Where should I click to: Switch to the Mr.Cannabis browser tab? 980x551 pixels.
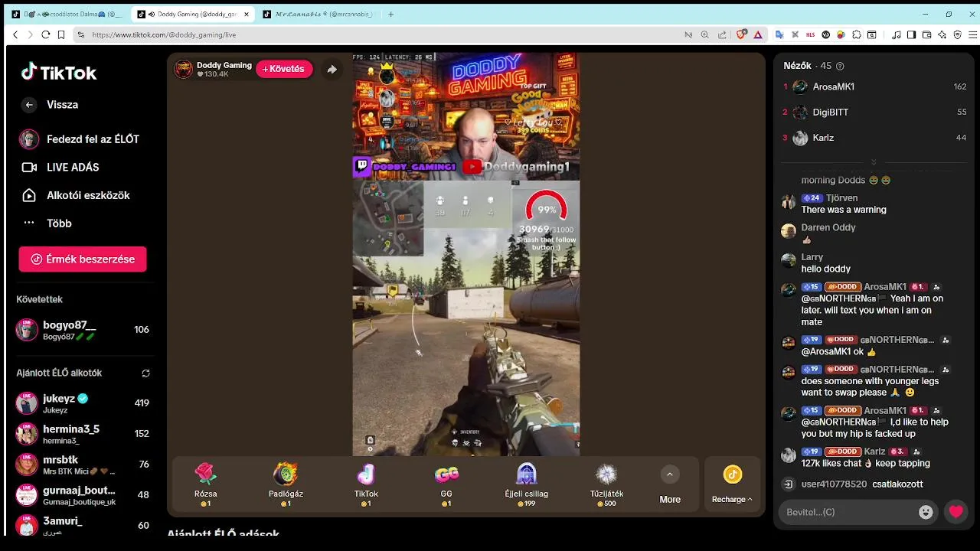317,15
